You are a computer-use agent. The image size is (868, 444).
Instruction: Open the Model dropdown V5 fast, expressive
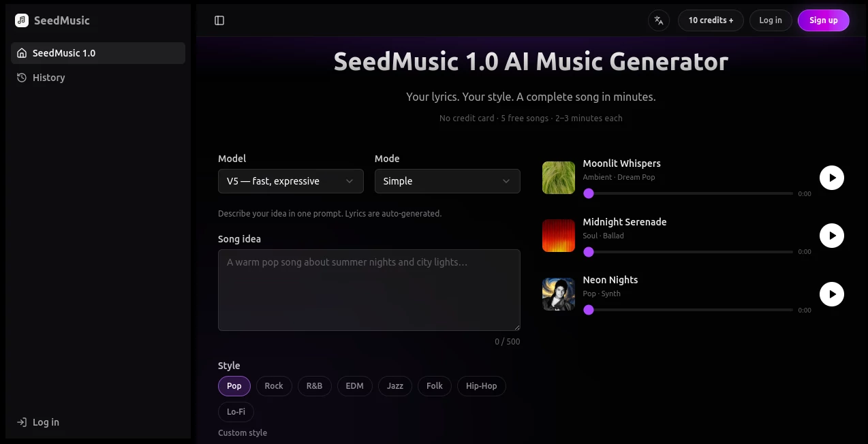(291, 181)
